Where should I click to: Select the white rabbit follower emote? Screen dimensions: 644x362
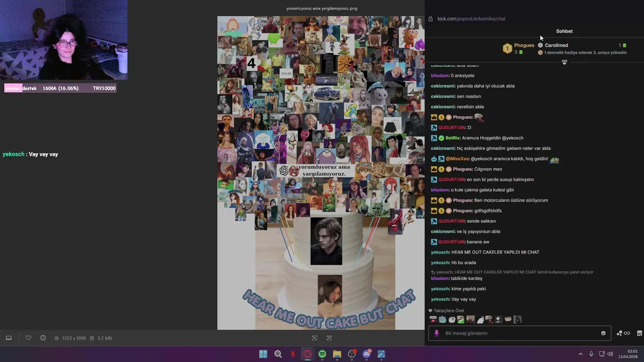(480, 319)
